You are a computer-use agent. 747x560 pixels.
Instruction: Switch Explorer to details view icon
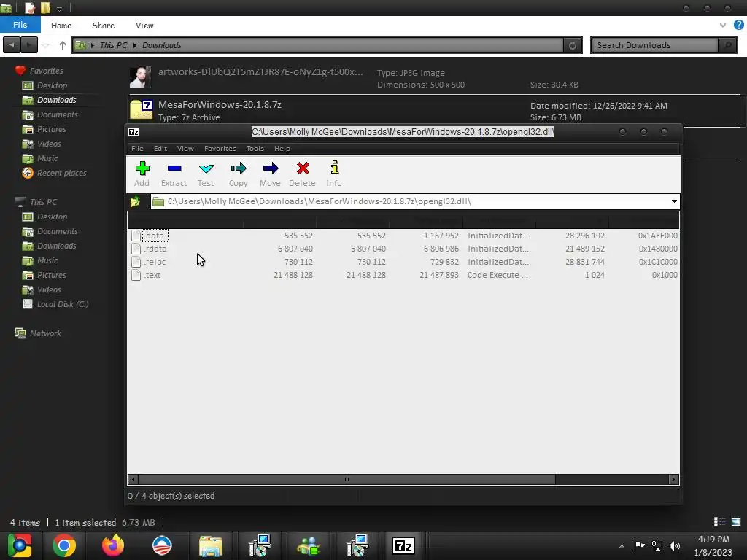tap(719, 522)
